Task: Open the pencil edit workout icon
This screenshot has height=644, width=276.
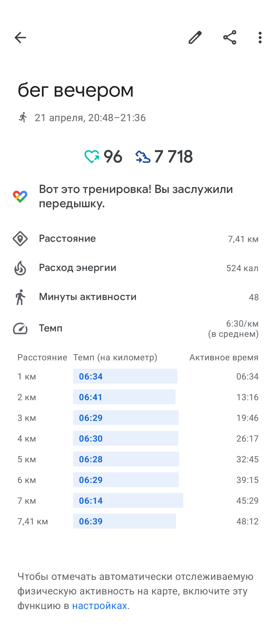Action: click(195, 38)
